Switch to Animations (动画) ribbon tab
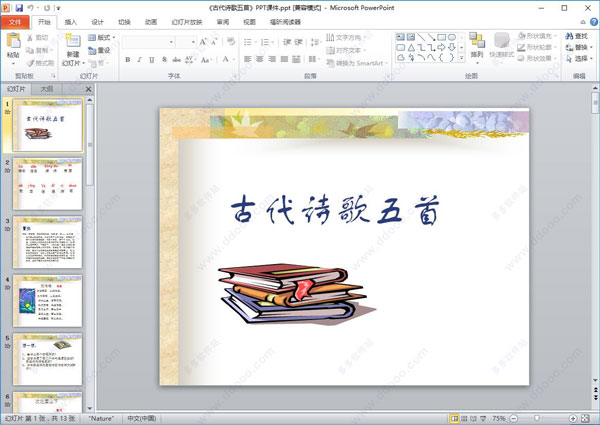600x425 pixels. point(151,22)
